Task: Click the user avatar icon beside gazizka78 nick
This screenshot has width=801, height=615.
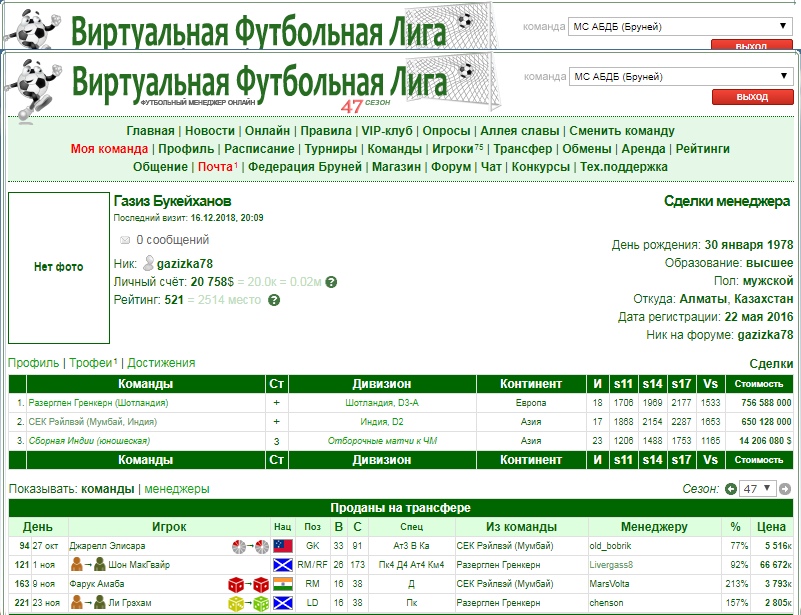Action: 149,263
